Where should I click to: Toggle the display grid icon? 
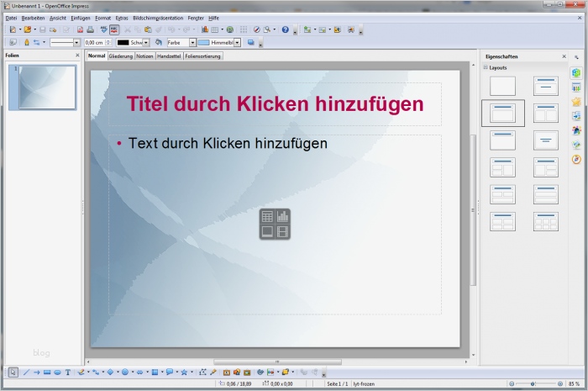(244, 29)
